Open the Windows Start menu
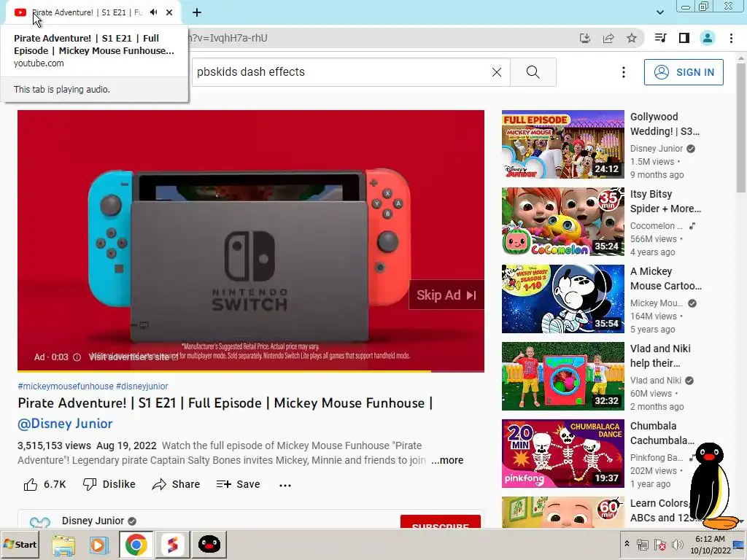This screenshot has width=747, height=560. 20,544
